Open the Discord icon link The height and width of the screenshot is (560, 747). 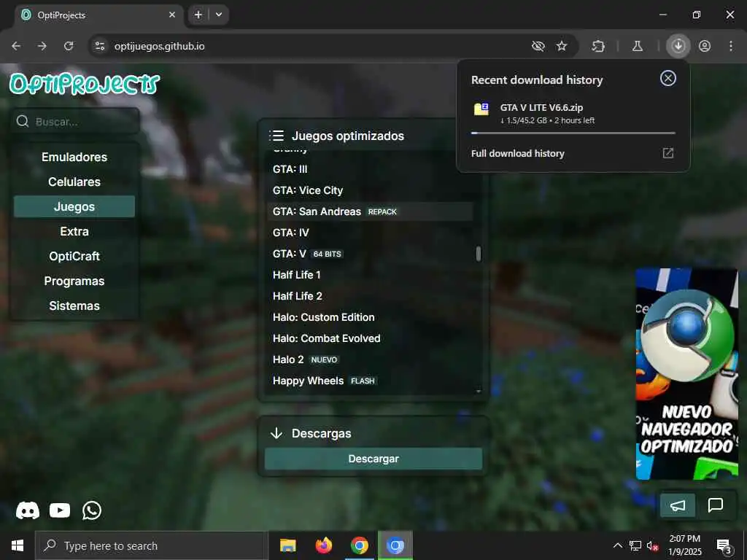coord(28,510)
